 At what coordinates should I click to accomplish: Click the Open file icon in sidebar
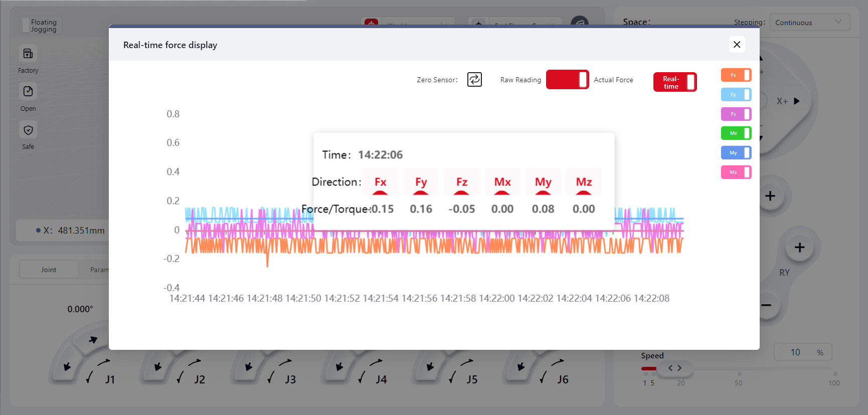(28, 92)
